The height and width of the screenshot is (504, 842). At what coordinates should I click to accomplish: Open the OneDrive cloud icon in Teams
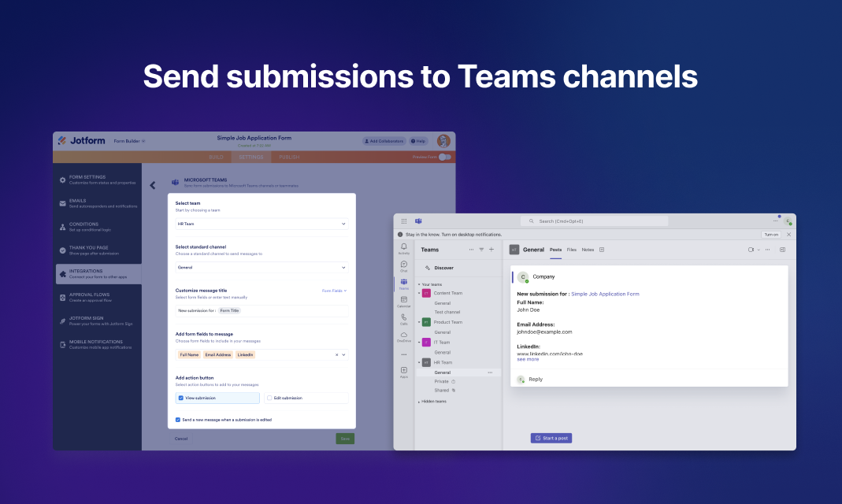click(x=404, y=336)
